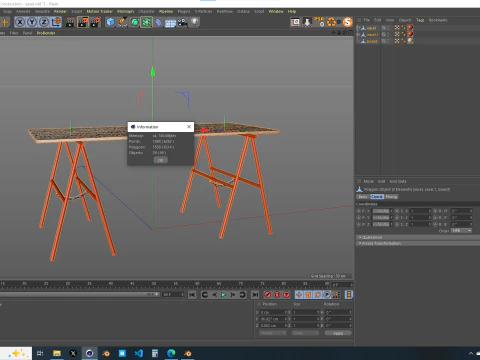Select the board object in Object Manager
This screenshot has width=480, height=360.
point(372,41)
